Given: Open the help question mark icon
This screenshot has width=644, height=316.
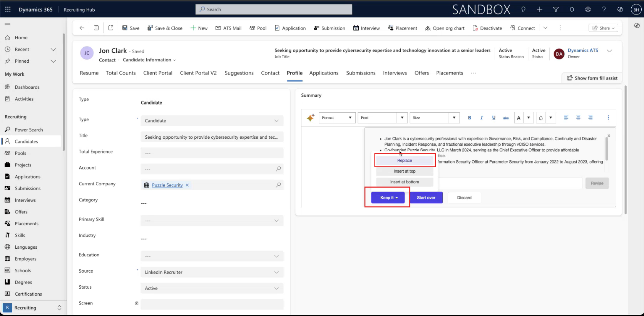Looking at the screenshot, I should click(x=604, y=10).
